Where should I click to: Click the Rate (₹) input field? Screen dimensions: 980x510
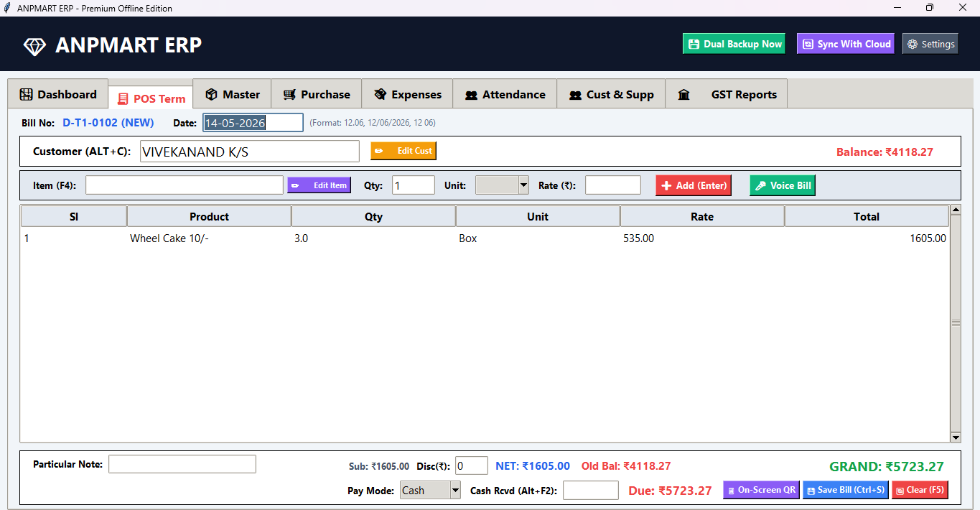click(x=613, y=185)
